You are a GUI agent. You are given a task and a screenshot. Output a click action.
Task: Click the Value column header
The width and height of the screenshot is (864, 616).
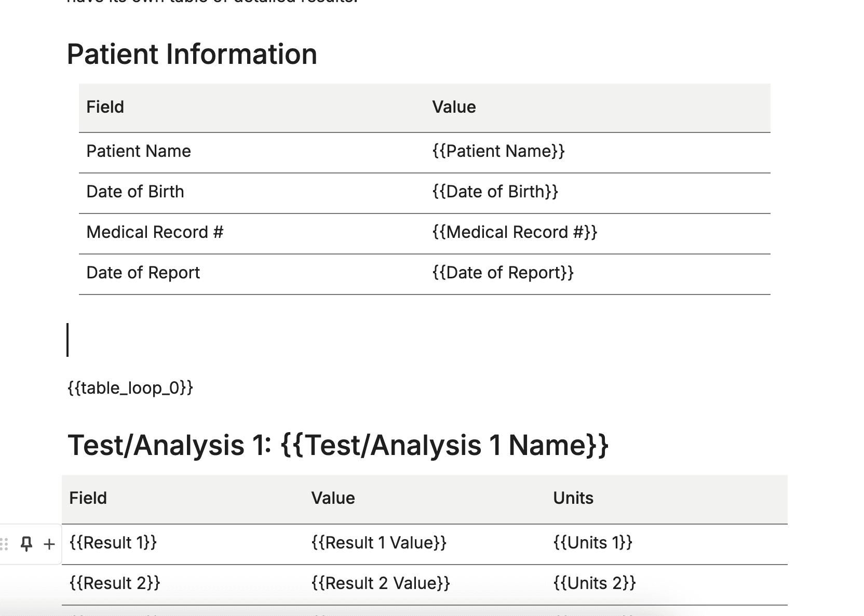pos(454,107)
